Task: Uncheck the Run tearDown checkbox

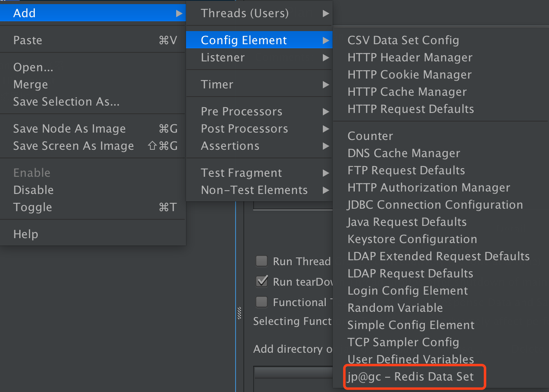Action: [261, 281]
